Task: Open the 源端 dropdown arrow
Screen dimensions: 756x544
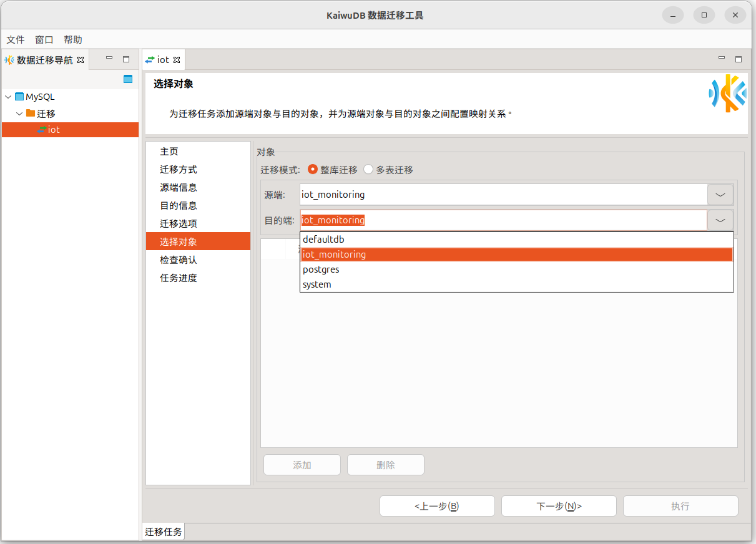Action: 720,195
